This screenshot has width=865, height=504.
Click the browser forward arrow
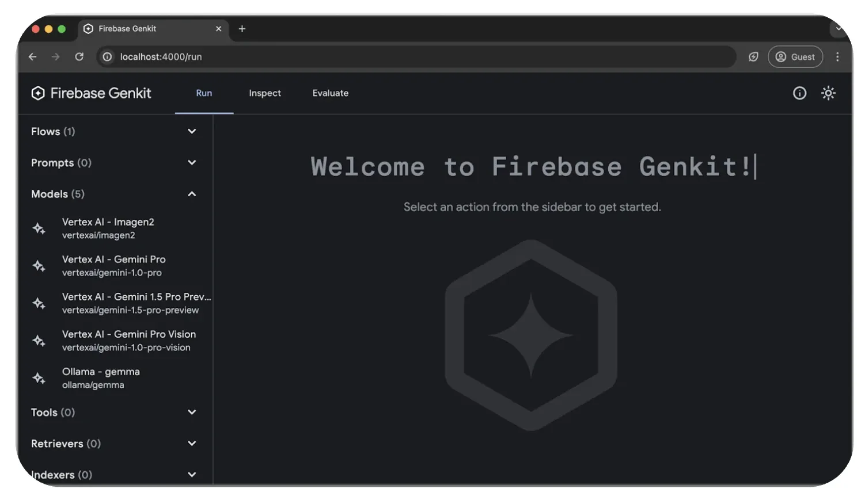tap(56, 57)
